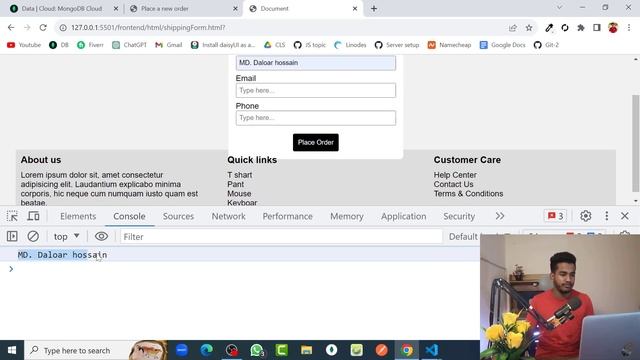
Task: Open the Contact Us link
Action: (453, 184)
